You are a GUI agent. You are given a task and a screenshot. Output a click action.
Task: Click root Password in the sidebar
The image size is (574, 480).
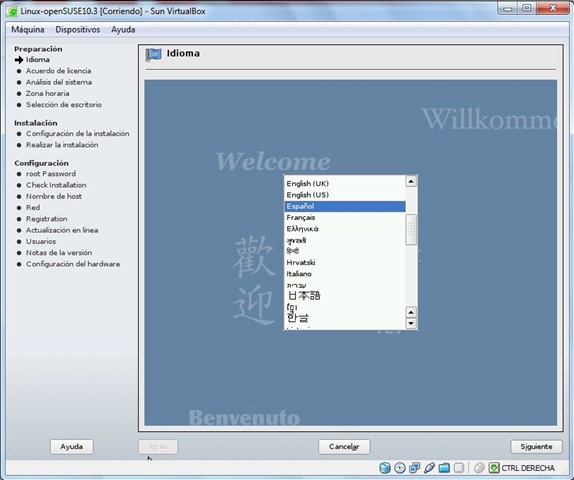(51, 174)
